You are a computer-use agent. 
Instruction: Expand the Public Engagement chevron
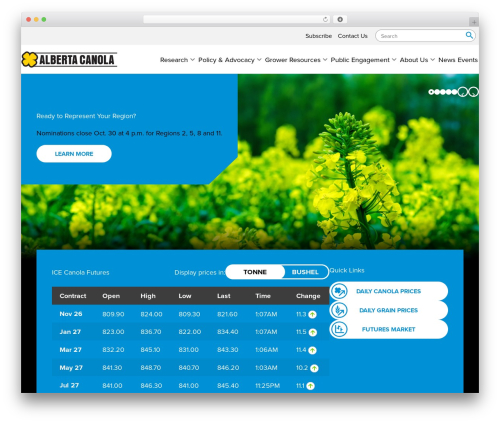pyautogui.click(x=394, y=60)
